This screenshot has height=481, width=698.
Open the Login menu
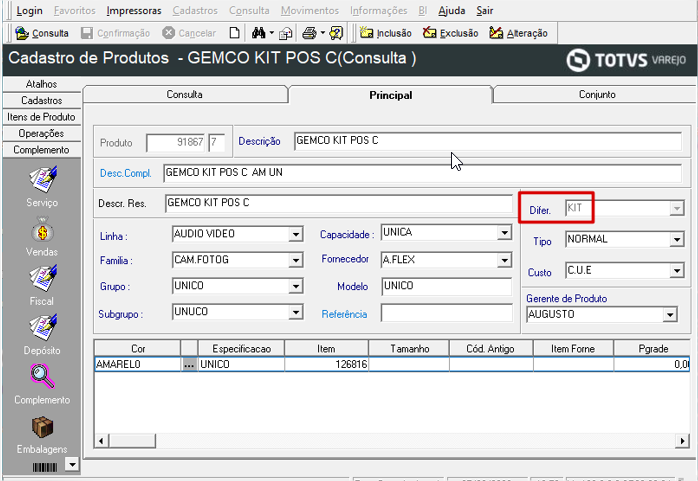(29, 10)
